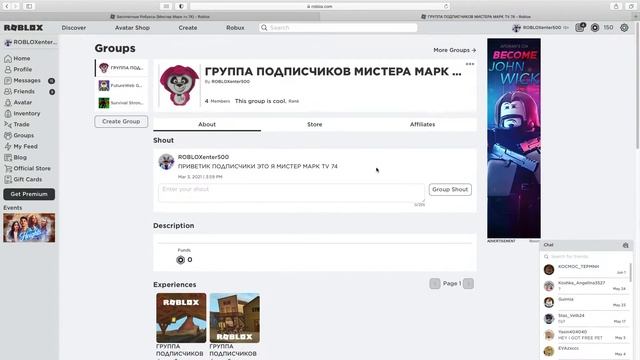Image resolution: width=640 pixels, height=360 pixels.
Task: Open chat with Stas_Vel424
Action: coord(585,318)
